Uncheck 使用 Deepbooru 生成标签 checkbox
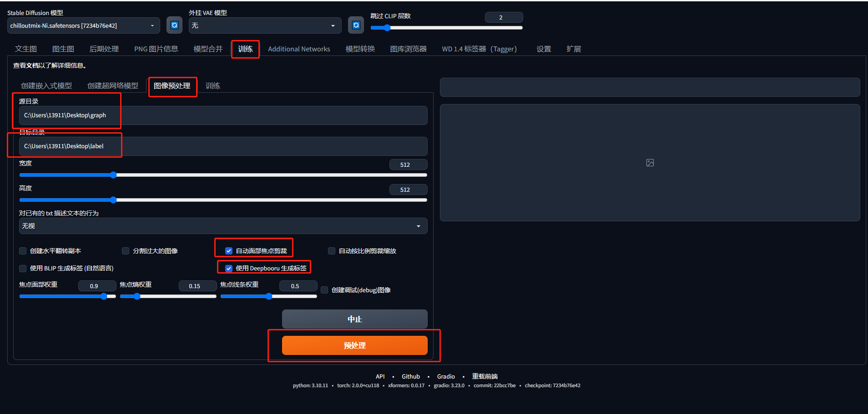Image resolution: width=868 pixels, height=414 pixels. pyautogui.click(x=229, y=268)
